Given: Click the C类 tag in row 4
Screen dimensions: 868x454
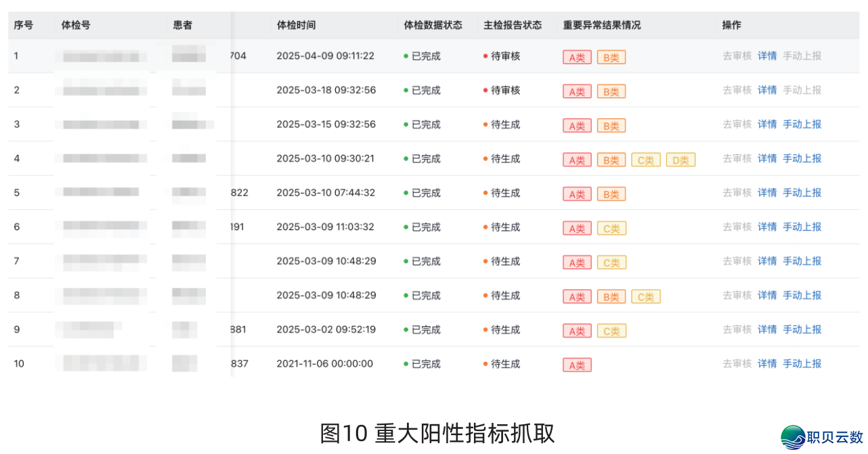Looking at the screenshot, I should click(646, 160).
